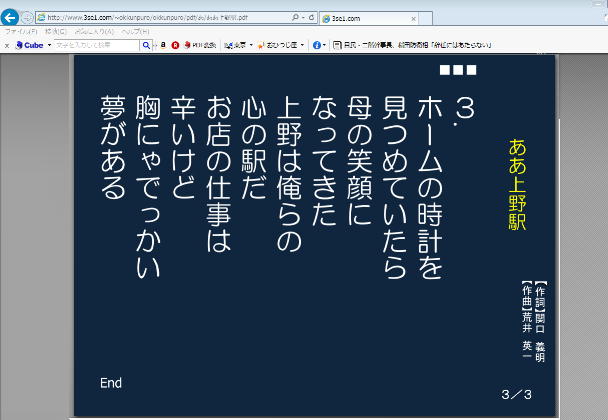The image size is (608, 420).
Task: Open the Edit (編集) menu
Action: 56,31
